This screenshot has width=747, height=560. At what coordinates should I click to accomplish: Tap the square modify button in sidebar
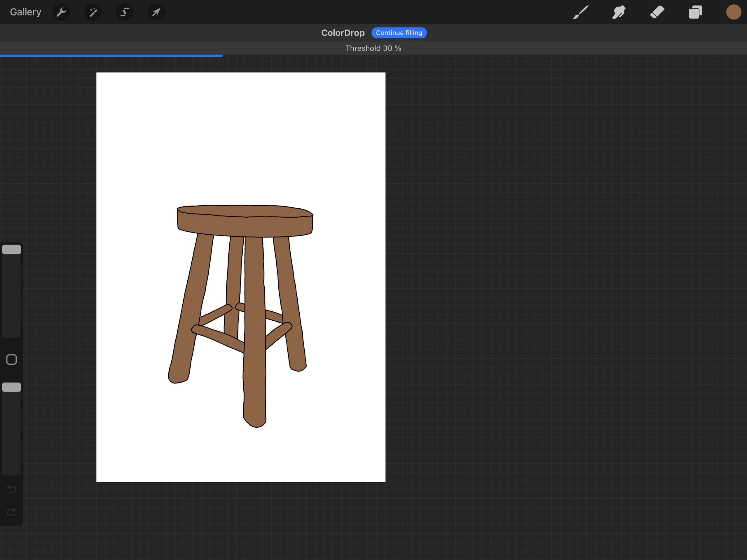coord(11,359)
